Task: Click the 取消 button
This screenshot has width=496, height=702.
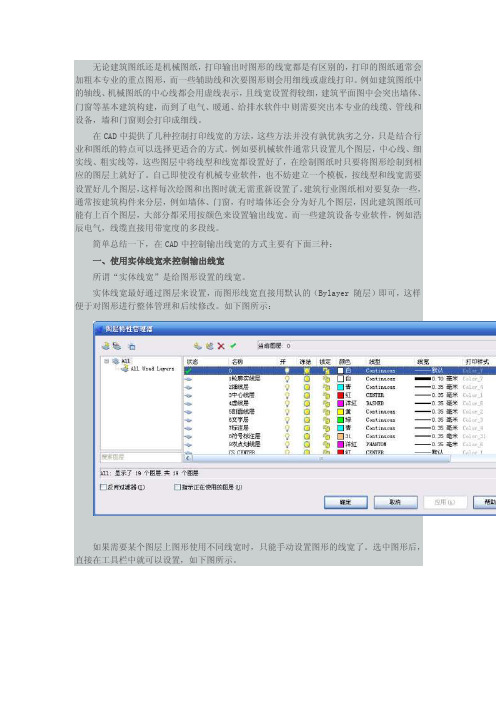Action: coord(395,502)
